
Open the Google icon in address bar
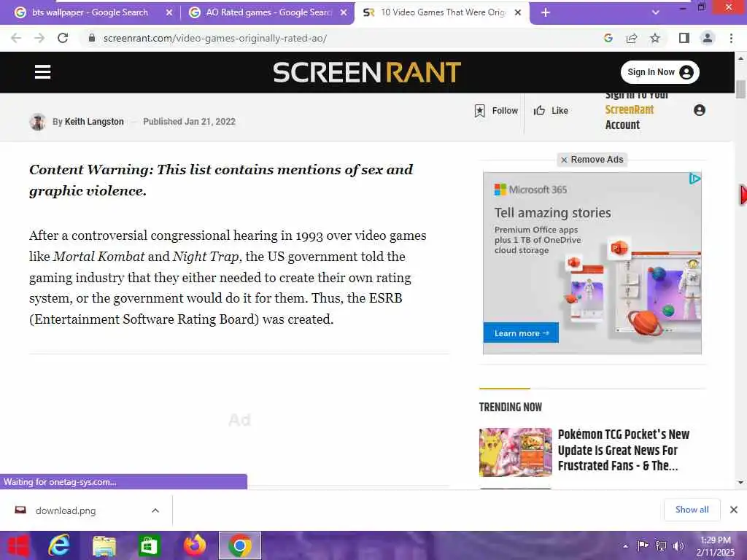tap(608, 38)
